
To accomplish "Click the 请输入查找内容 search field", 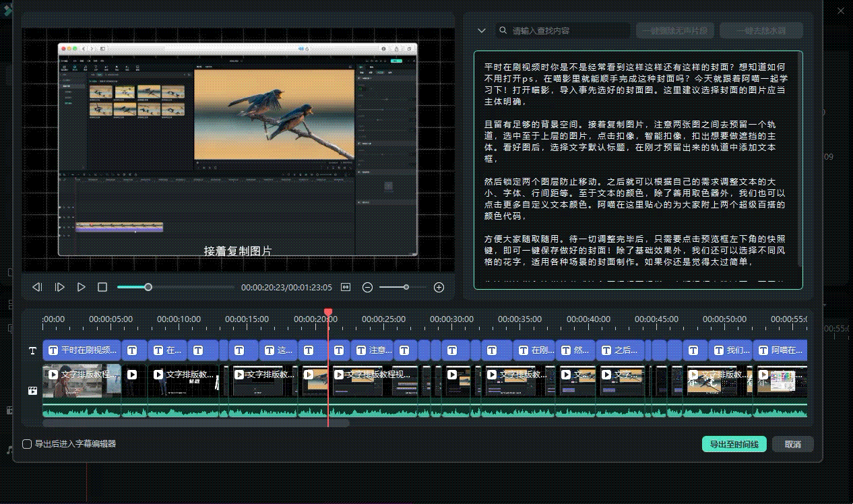I will 566,30.
